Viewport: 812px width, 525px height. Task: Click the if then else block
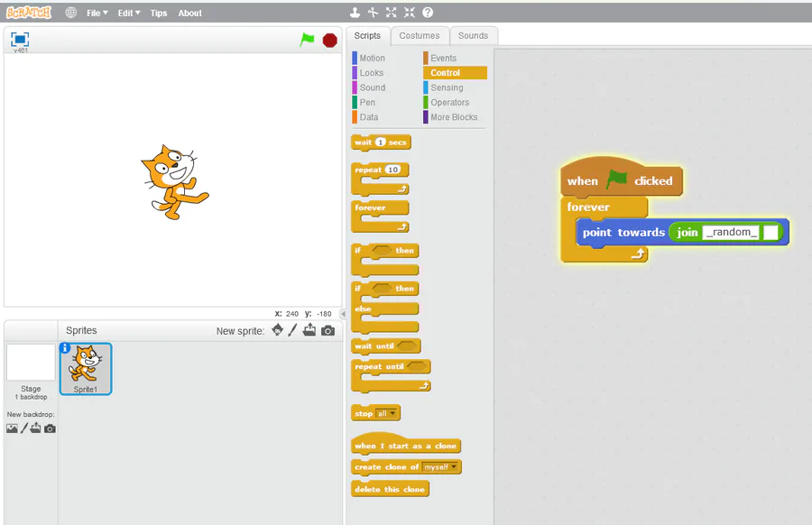[384, 308]
